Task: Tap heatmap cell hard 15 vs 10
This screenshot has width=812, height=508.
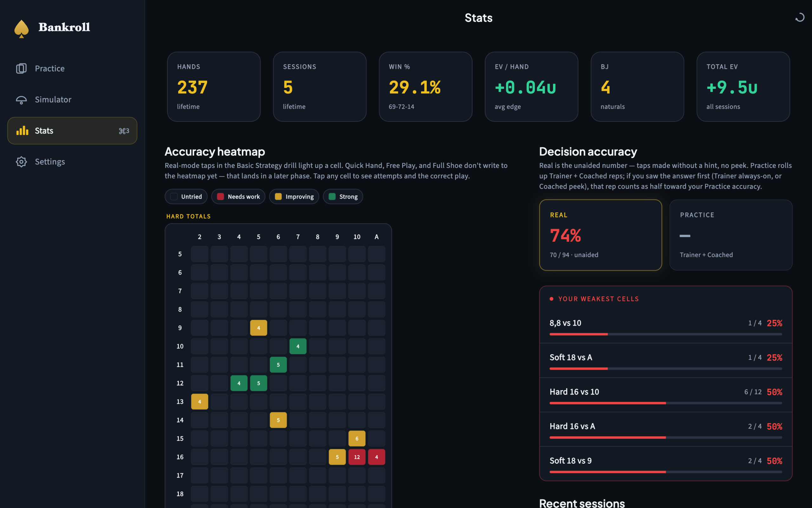Action: coord(357,438)
